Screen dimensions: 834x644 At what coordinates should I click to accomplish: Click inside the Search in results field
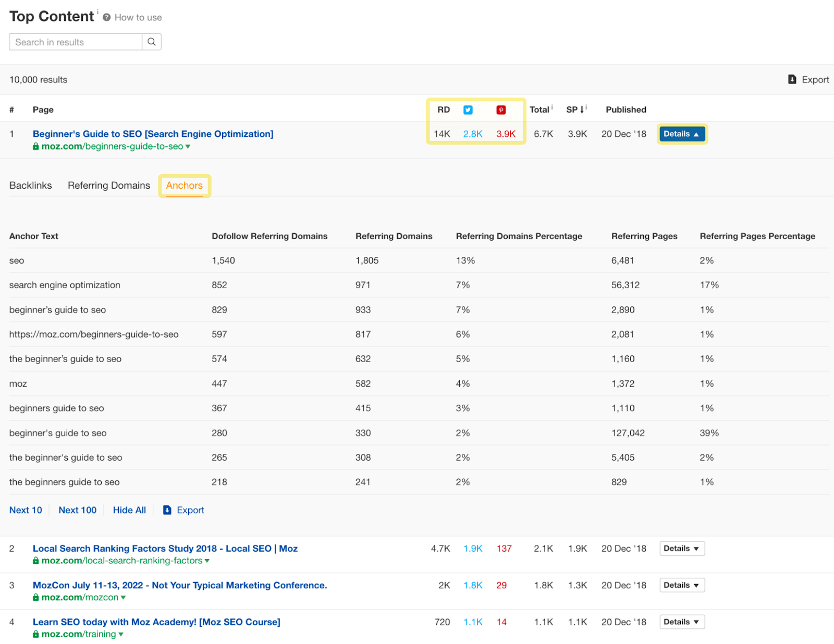coord(73,42)
